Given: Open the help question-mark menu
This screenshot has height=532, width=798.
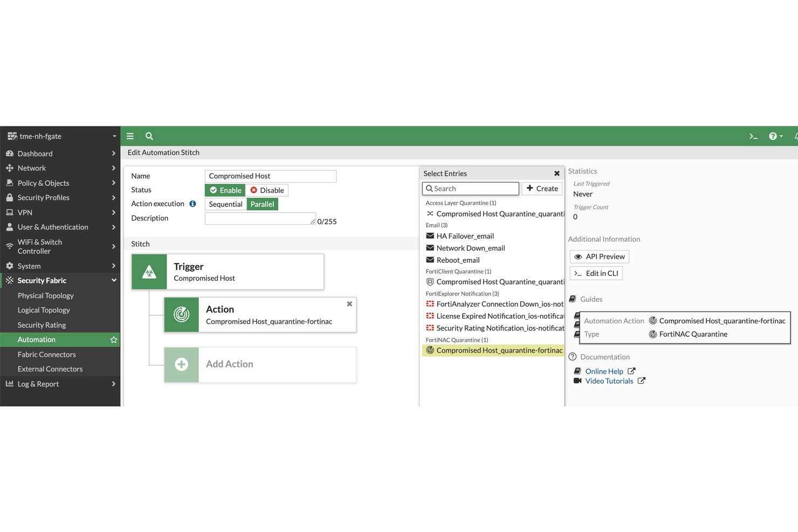Looking at the screenshot, I should click(x=775, y=136).
